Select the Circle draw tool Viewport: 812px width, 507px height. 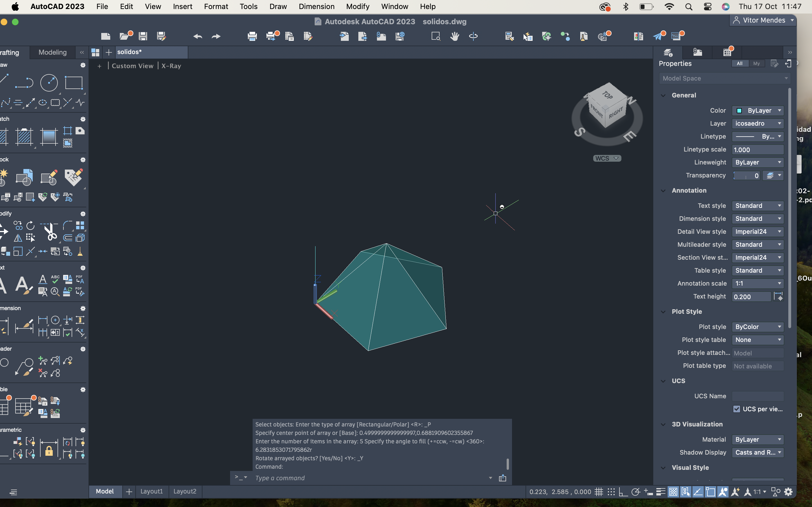coord(49,83)
